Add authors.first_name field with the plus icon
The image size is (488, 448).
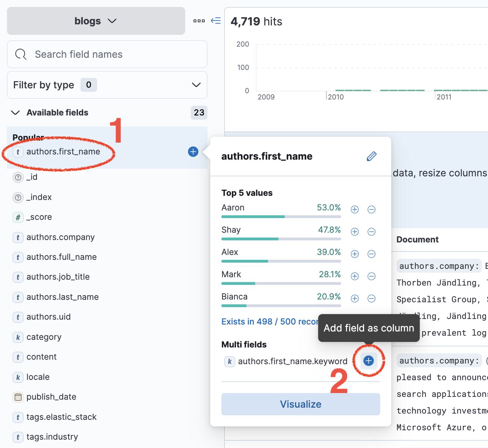(193, 152)
